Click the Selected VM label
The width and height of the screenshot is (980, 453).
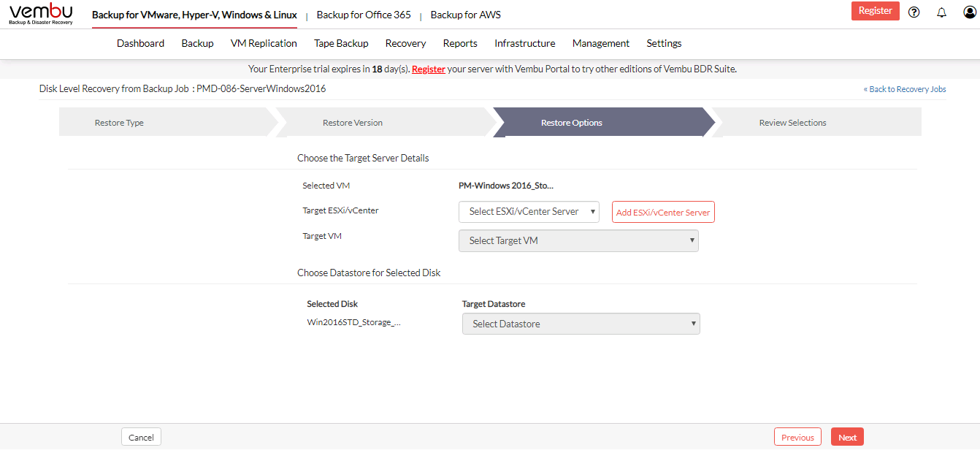(x=326, y=186)
